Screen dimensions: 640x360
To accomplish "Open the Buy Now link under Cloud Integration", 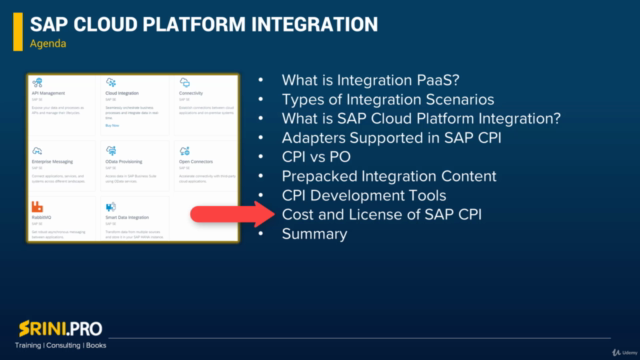I will click(112, 126).
